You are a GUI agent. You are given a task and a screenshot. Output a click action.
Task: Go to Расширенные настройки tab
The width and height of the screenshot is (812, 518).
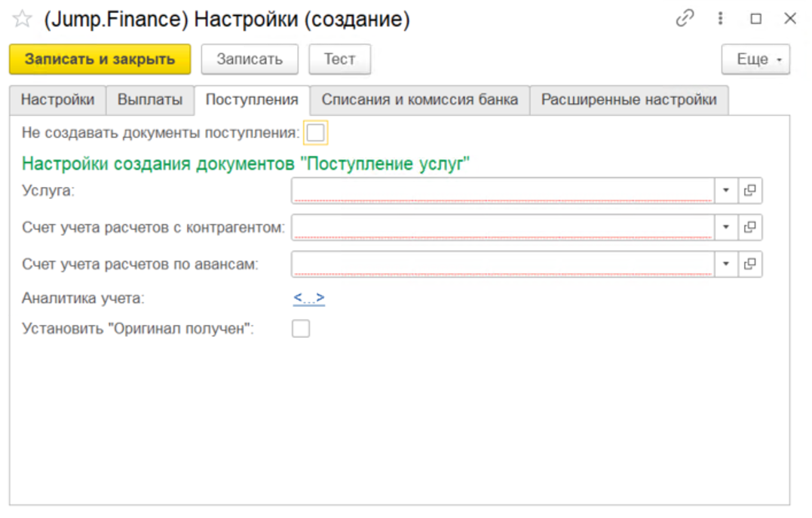[629, 100]
